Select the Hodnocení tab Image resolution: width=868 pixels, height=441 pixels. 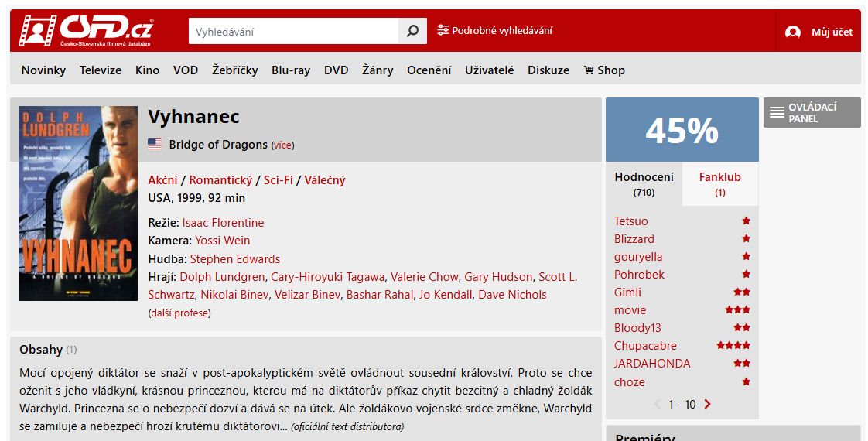pyautogui.click(x=644, y=183)
